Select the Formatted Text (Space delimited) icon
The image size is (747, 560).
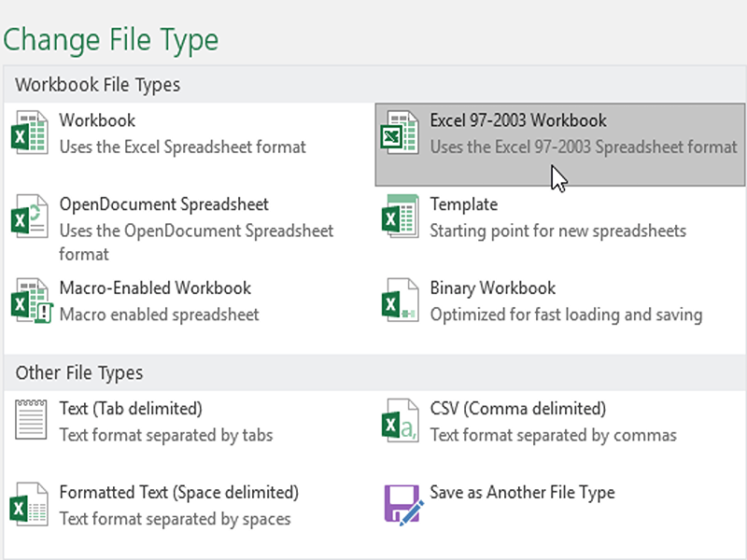click(x=30, y=504)
